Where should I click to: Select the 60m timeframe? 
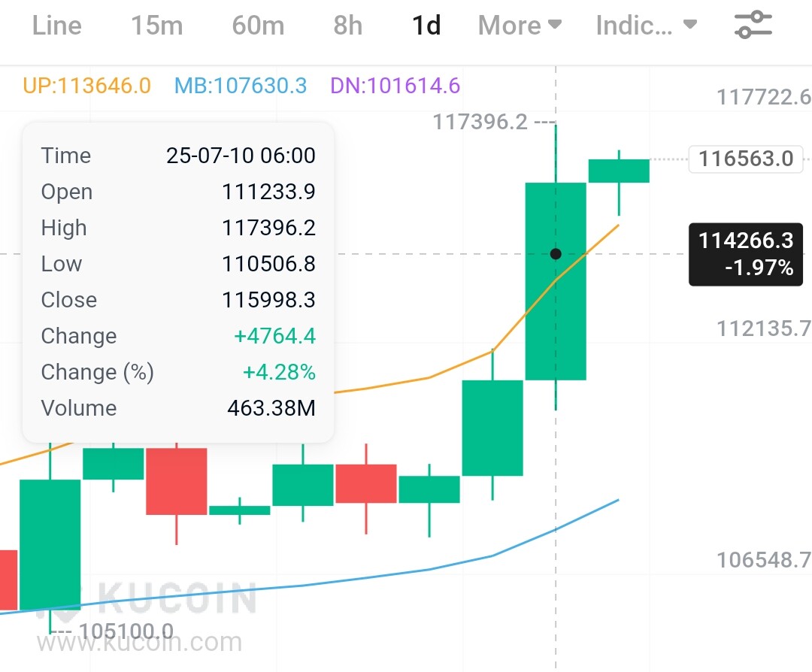tap(258, 26)
